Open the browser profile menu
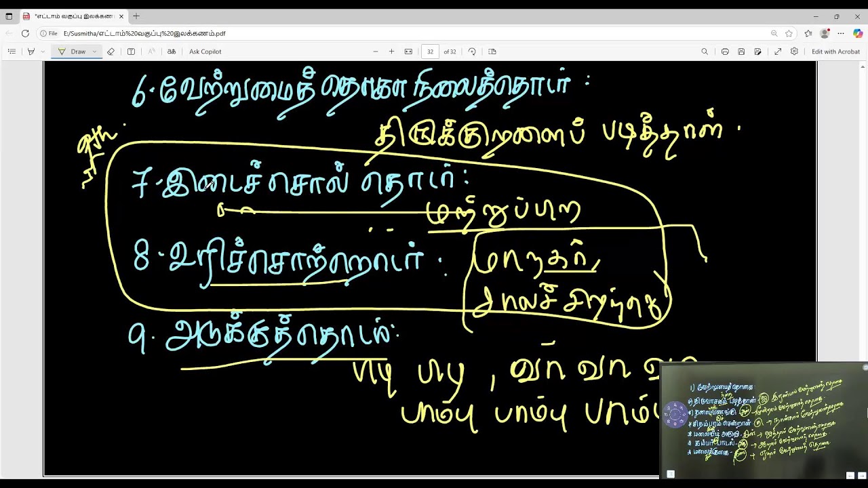868x488 pixels. point(825,33)
